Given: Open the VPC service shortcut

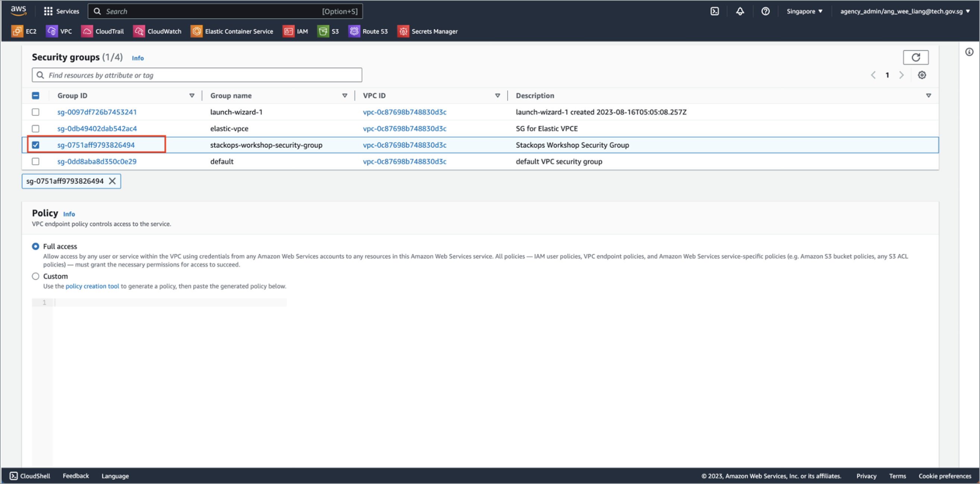Looking at the screenshot, I should (59, 31).
